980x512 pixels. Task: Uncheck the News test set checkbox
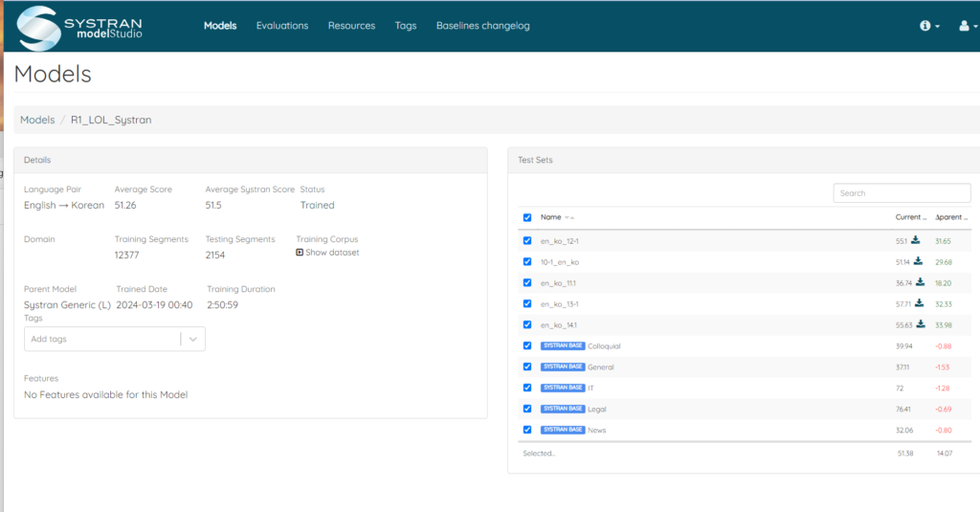pos(527,430)
